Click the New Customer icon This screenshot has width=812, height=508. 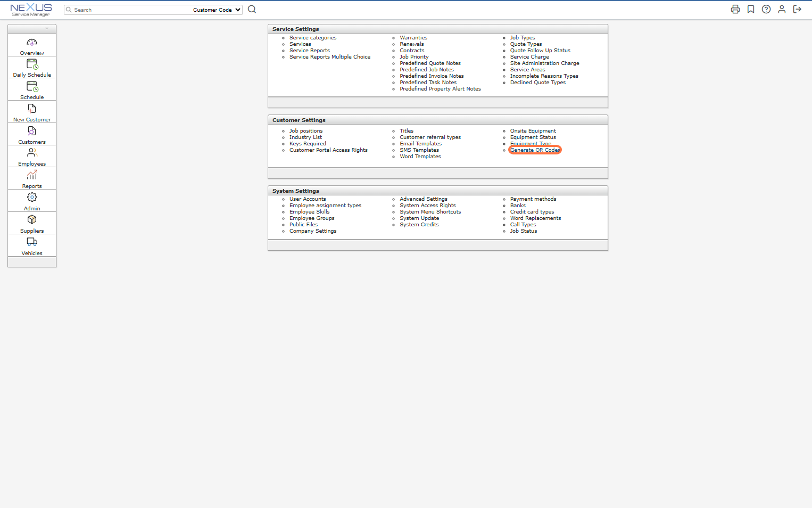pyautogui.click(x=32, y=109)
